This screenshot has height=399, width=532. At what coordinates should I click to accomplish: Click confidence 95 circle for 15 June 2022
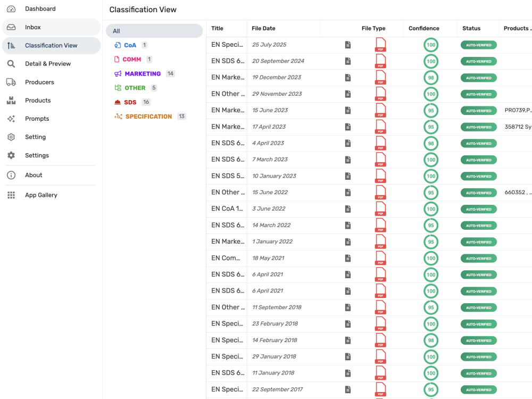(431, 193)
